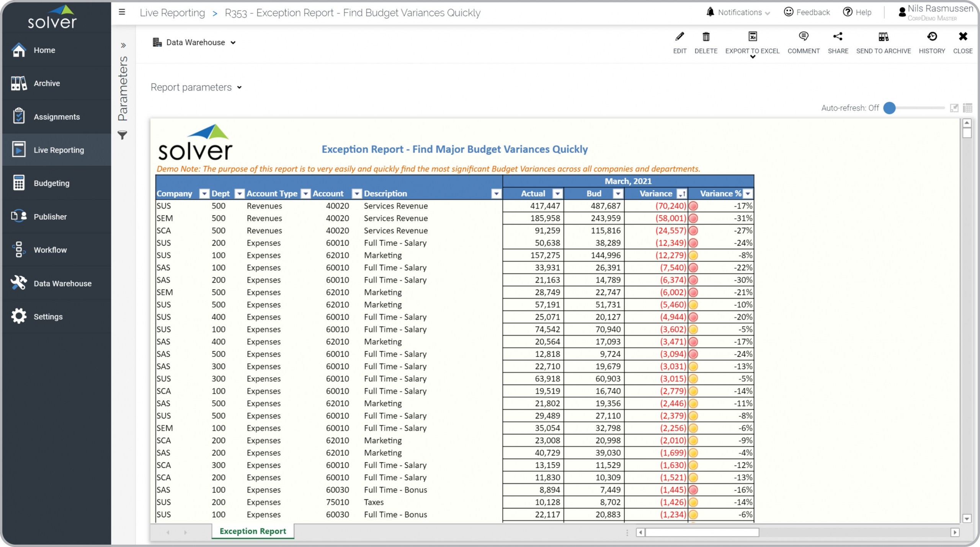Select the Exception Report sheet tab

[x=253, y=531]
